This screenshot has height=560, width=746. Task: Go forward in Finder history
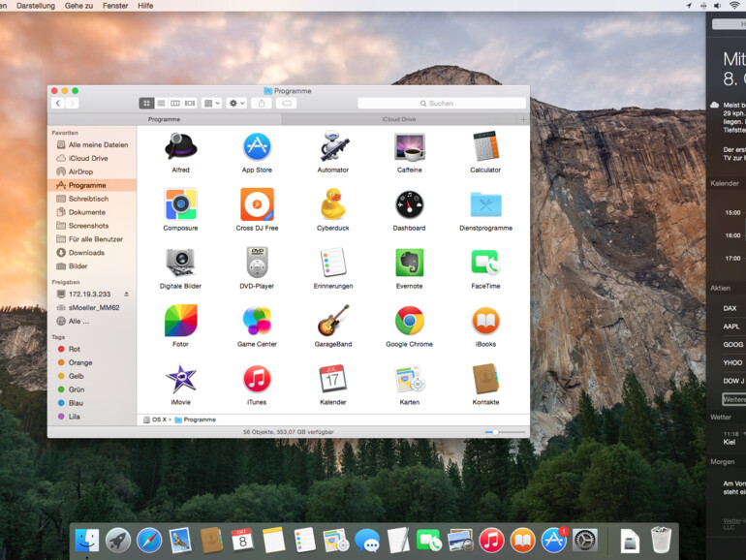[x=73, y=104]
